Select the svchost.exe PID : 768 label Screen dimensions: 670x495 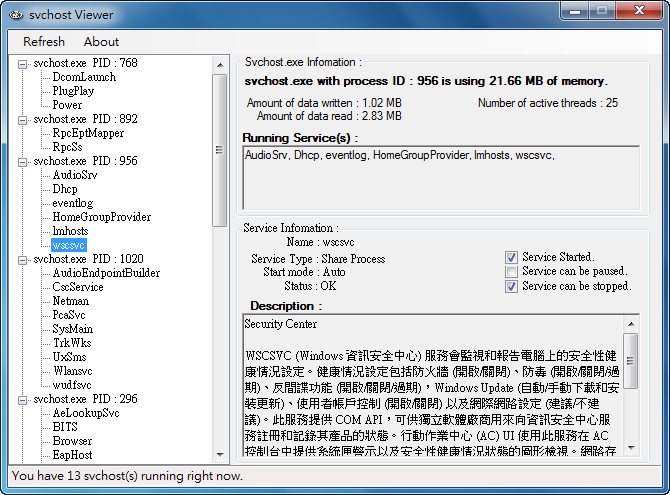[x=85, y=63]
